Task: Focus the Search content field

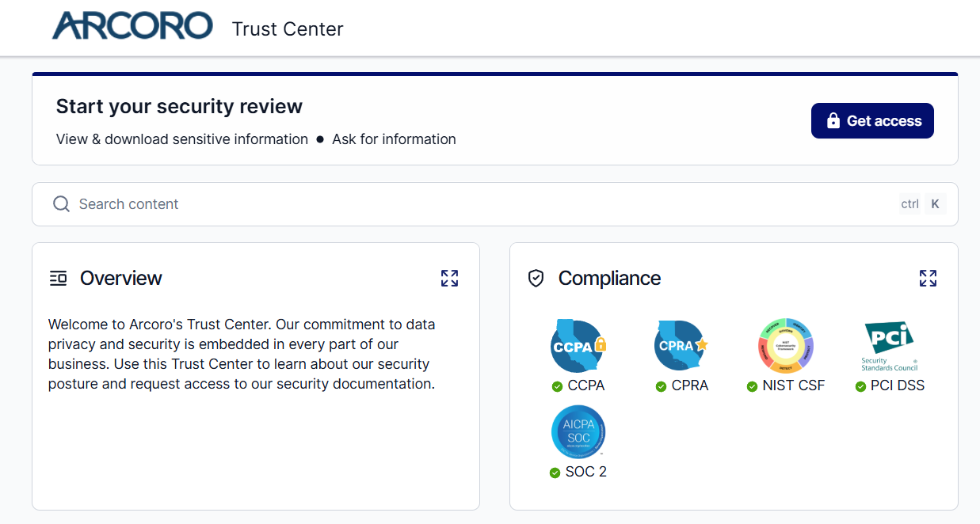Action: pos(495,204)
